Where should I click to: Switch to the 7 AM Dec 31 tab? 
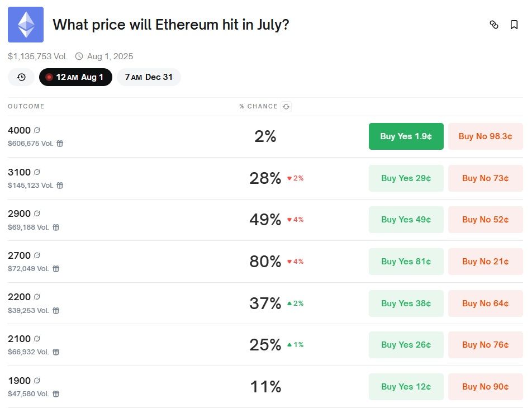point(149,77)
